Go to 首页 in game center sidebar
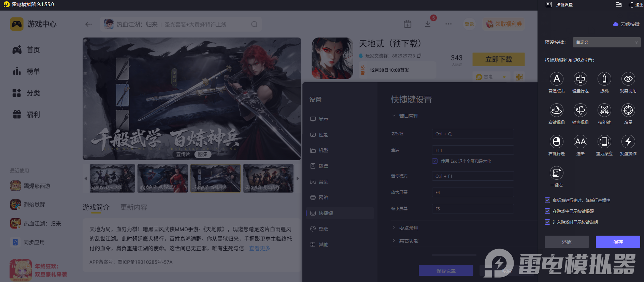Viewport: 644px width, 282px height. tap(26, 50)
